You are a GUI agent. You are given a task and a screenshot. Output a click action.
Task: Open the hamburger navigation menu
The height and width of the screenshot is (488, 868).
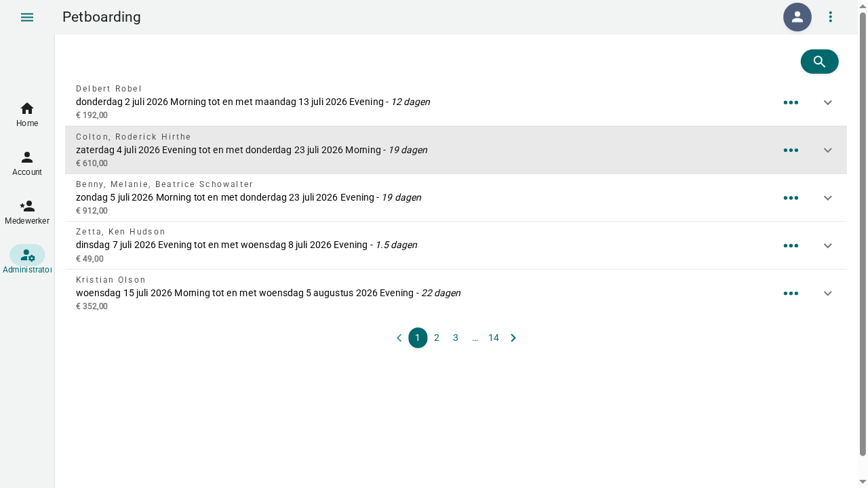27,17
